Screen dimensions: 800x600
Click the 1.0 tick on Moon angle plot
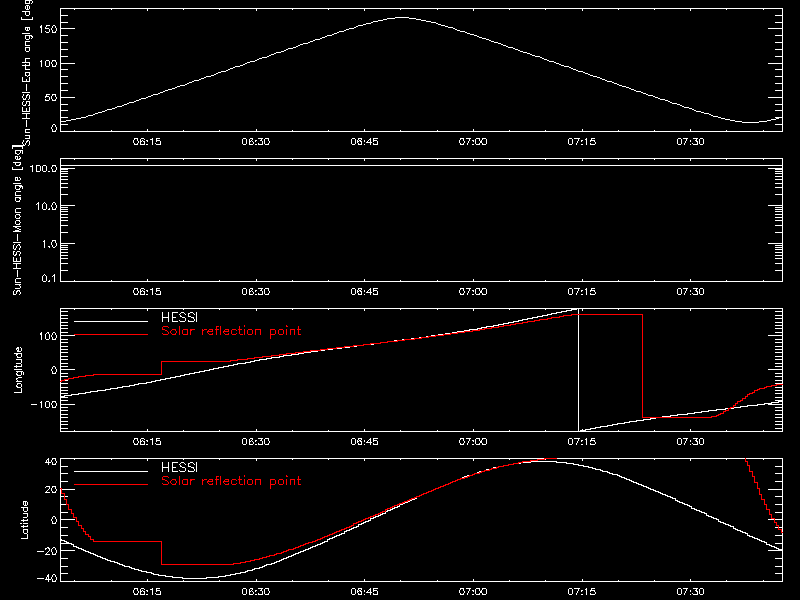point(49,244)
